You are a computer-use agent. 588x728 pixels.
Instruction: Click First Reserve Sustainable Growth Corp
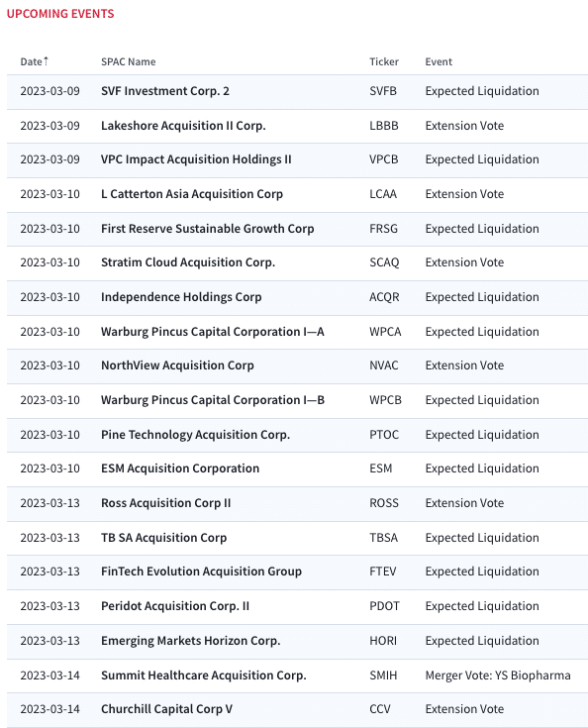208,229
